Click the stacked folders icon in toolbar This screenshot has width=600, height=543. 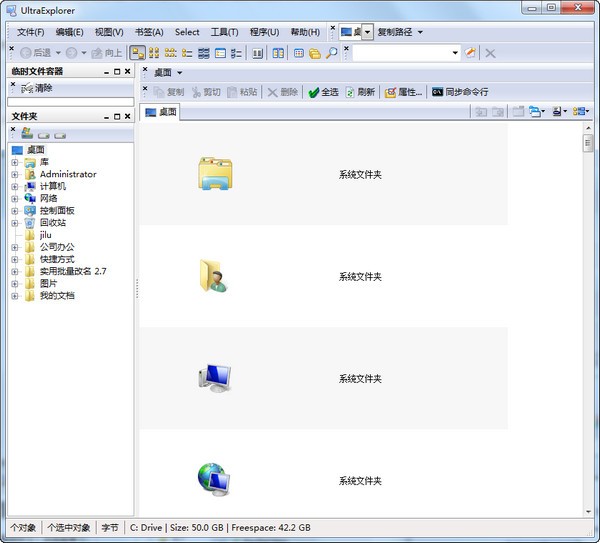tap(315, 53)
